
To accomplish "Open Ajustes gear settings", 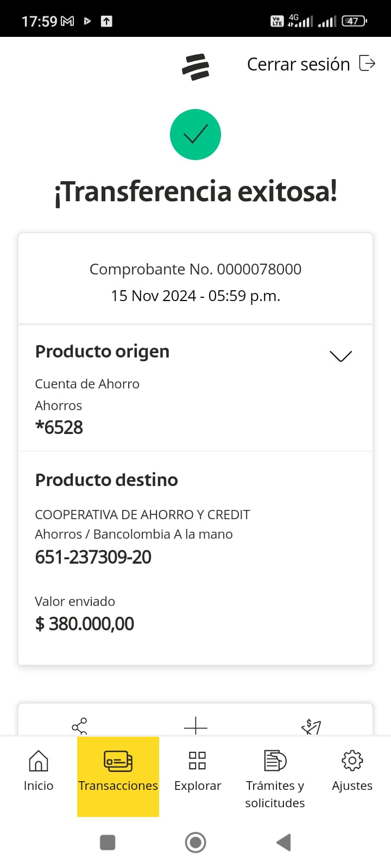I will pos(352,770).
